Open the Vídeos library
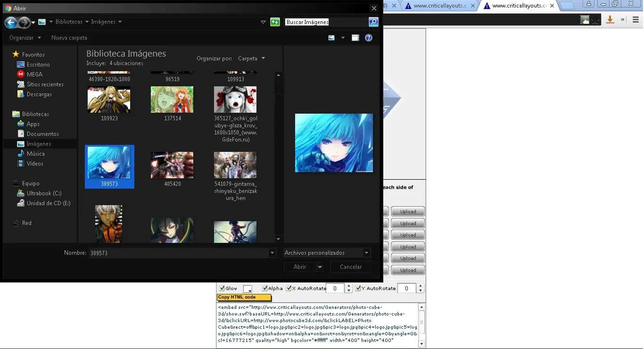Screen dimensions: 644x349 click(30, 164)
